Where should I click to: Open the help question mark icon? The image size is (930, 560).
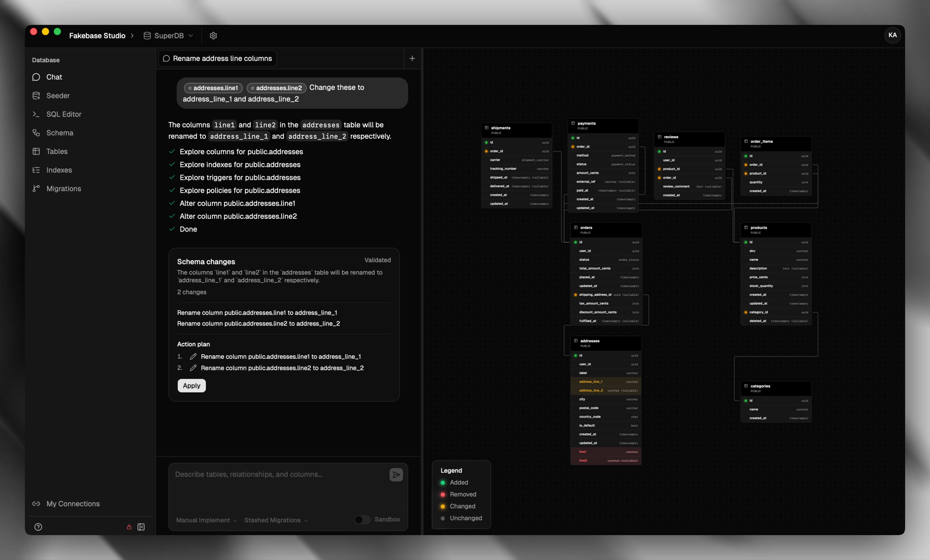coord(38,527)
